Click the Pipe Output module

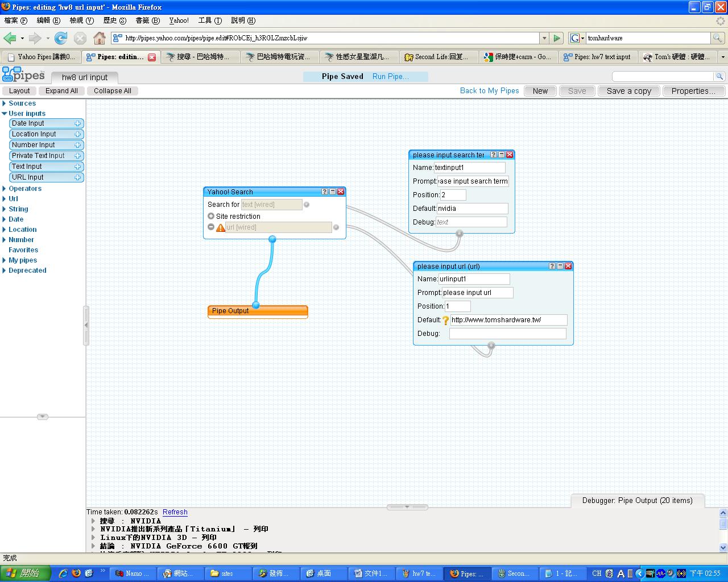258,311
